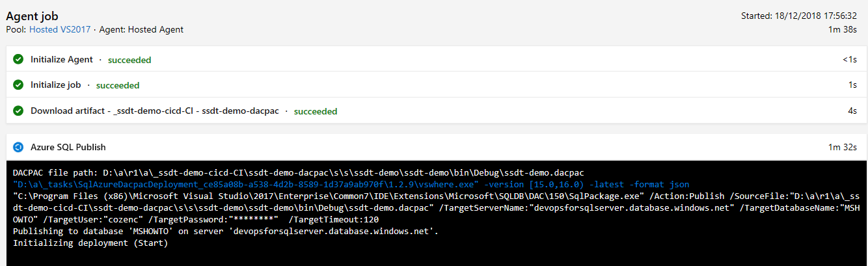The image size is (868, 266).
Task: Select the DACPAC file path log line
Action: coord(299,172)
